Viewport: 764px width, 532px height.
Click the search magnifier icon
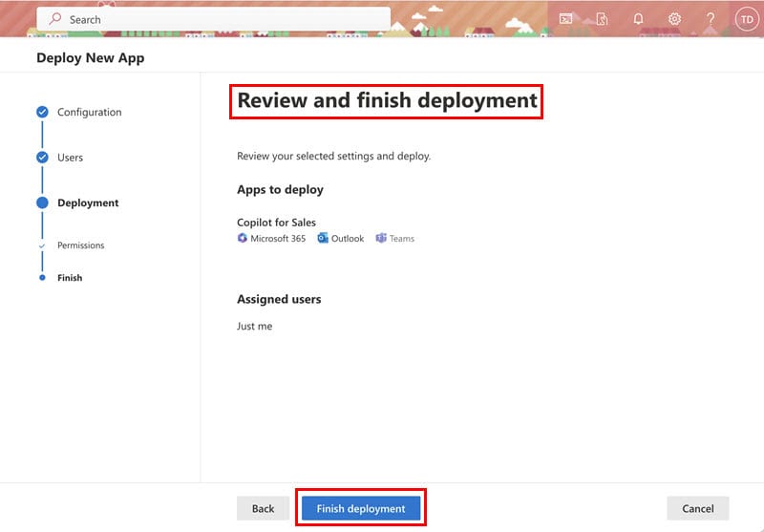click(x=54, y=19)
